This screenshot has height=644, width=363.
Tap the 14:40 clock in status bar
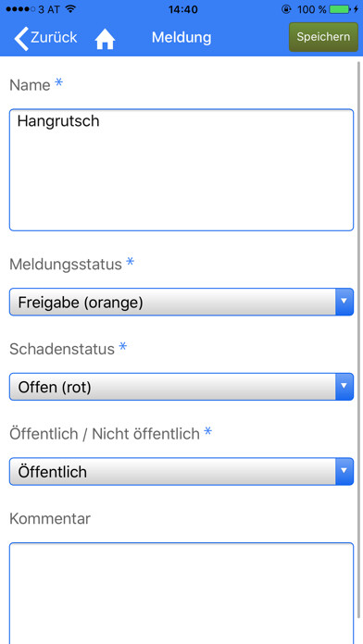click(x=183, y=9)
